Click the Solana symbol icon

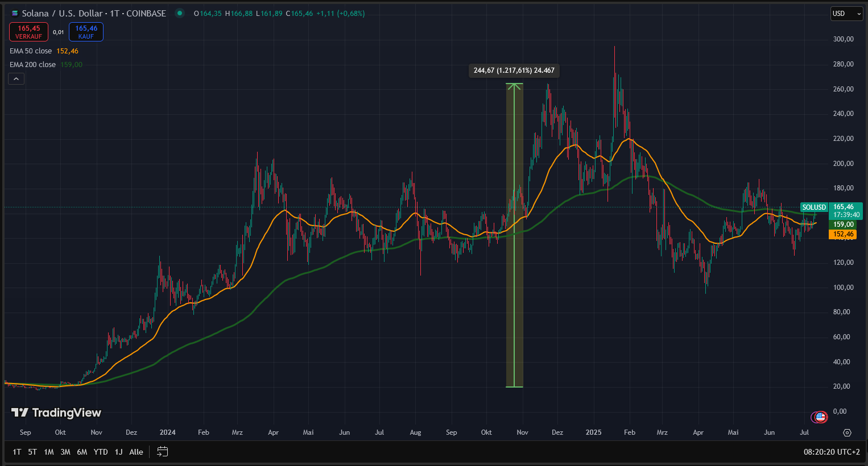(15, 14)
